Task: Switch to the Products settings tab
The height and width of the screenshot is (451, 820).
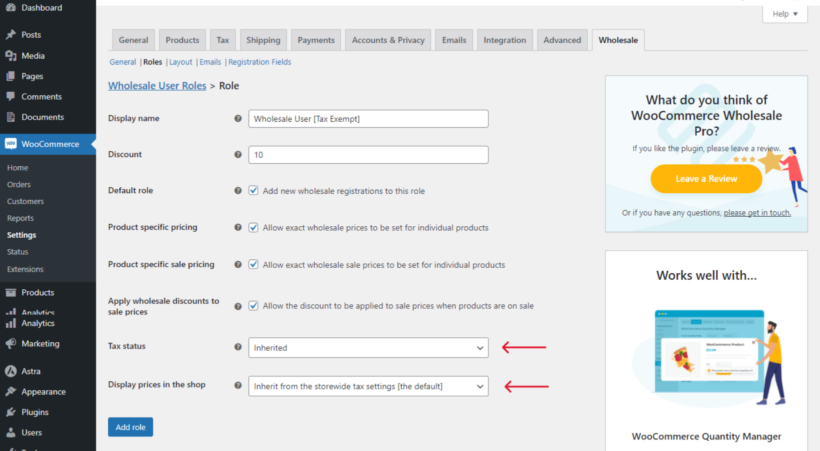Action: pos(183,40)
